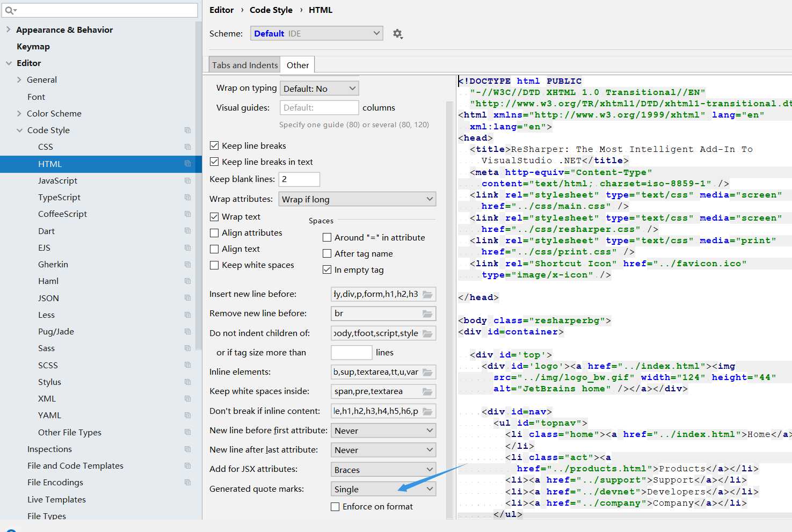Viewport: 792px width, 532px height.
Task: Click the copy icon beside Code Style
Action: click(x=187, y=130)
